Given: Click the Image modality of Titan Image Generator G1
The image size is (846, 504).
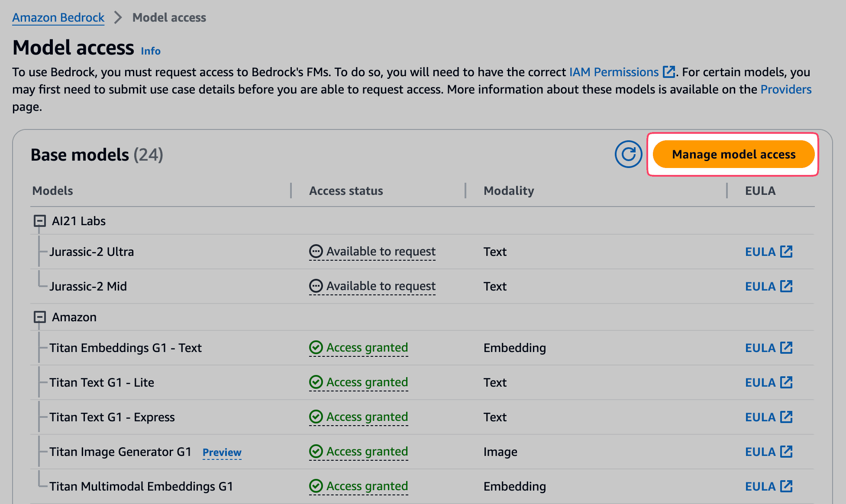Looking at the screenshot, I should (500, 452).
